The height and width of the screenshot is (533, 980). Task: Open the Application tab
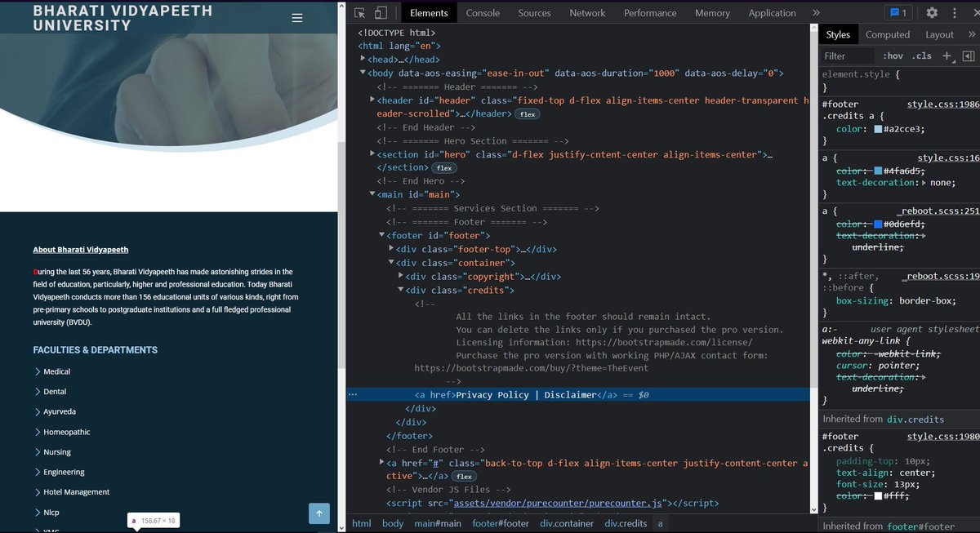coord(772,13)
